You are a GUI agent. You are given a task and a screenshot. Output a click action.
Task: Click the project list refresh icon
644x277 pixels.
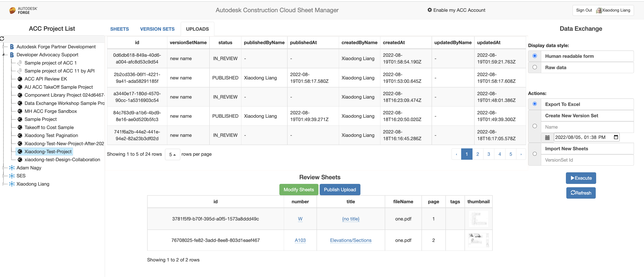[2, 38]
